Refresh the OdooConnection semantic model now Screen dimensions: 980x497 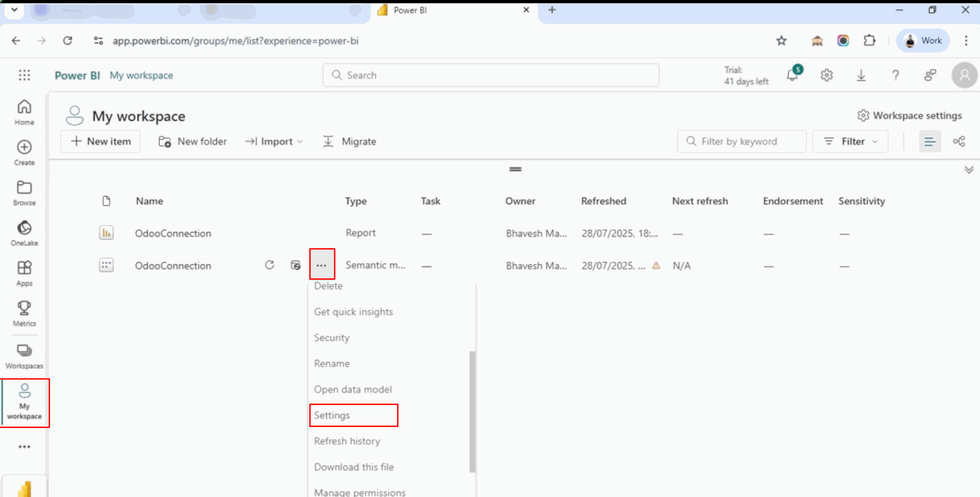[x=269, y=265]
